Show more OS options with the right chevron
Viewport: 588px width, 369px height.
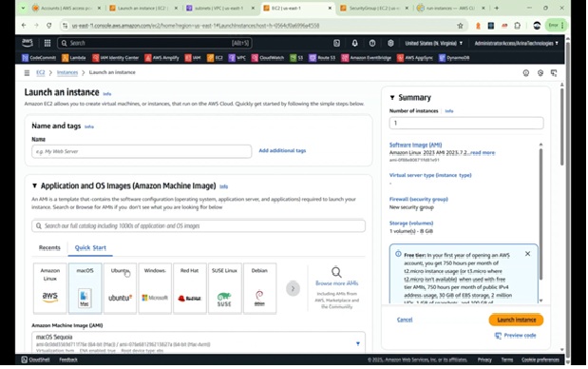[293, 289]
